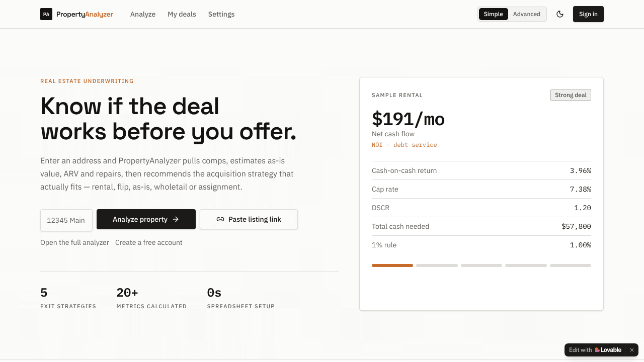The height and width of the screenshot is (362, 644).
Task: Focus the address input field
Action: coord(66,220)
